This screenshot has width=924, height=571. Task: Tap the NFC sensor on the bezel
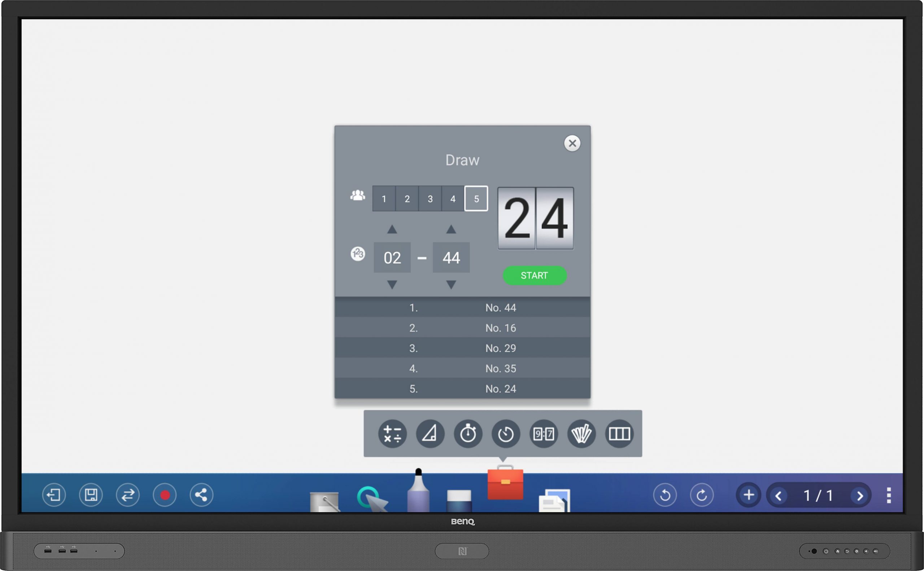(462, 551)
